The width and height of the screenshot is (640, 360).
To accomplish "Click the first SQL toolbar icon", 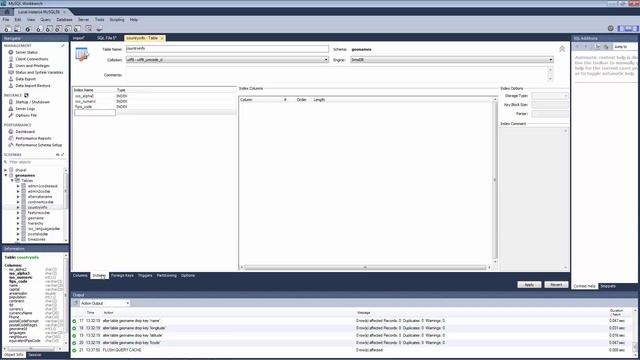I will [8, 29].
